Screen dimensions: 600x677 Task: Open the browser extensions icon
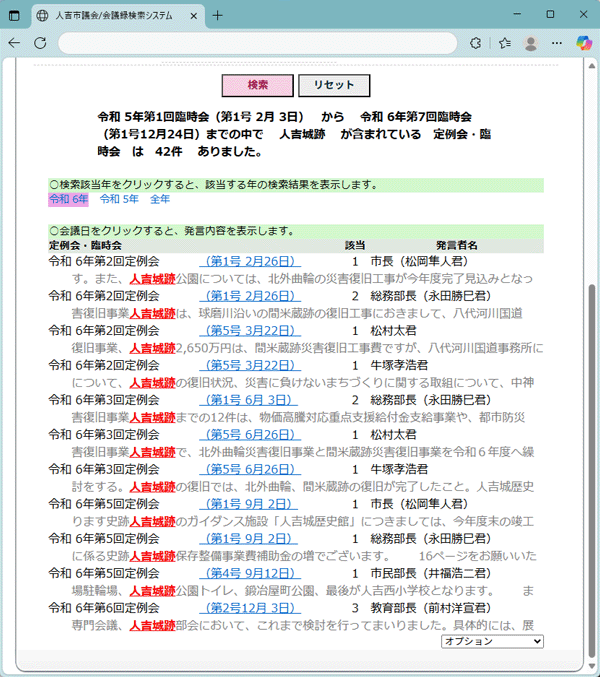pyautogui.click(x=475, y=43)
